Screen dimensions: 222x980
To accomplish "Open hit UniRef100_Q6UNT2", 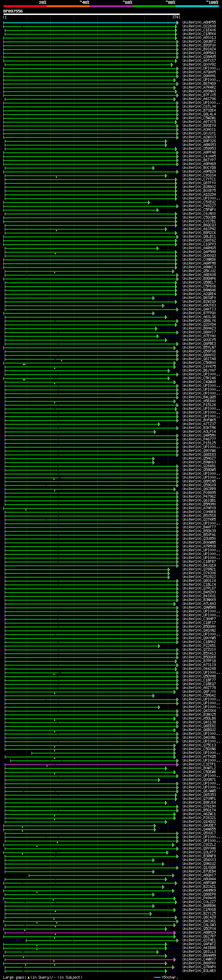I will [199, 41].
